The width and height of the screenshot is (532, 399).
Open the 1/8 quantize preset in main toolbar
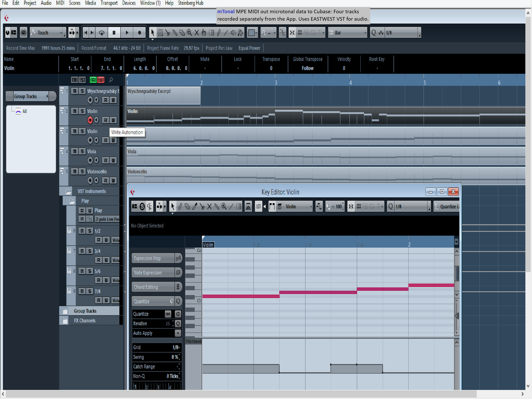coord(403,33)
